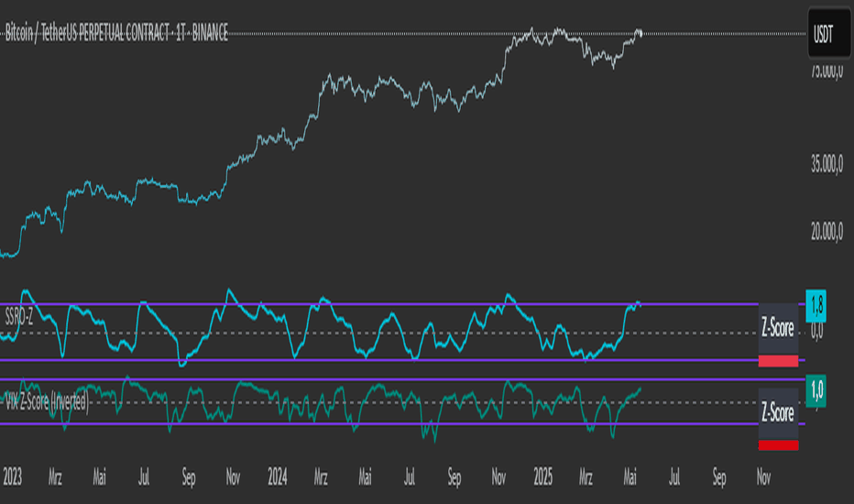Click the 1,0 value tag of VIX Z-Score
Image resolution: width=854 pixels, height=504 pixels.
816,390
